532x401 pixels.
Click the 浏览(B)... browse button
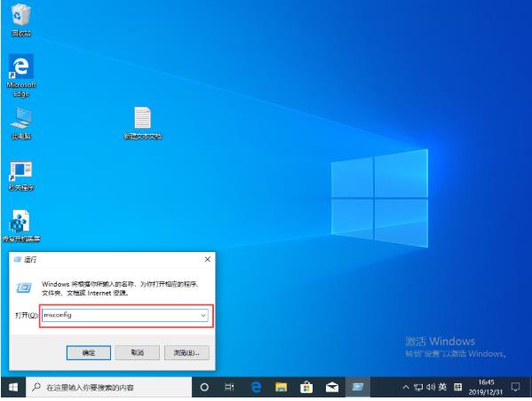187,353
